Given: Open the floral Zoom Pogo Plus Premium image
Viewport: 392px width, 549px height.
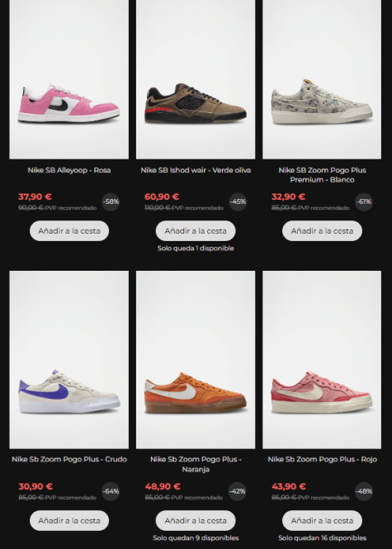Looking at the screenshot, I should (322, 79).
